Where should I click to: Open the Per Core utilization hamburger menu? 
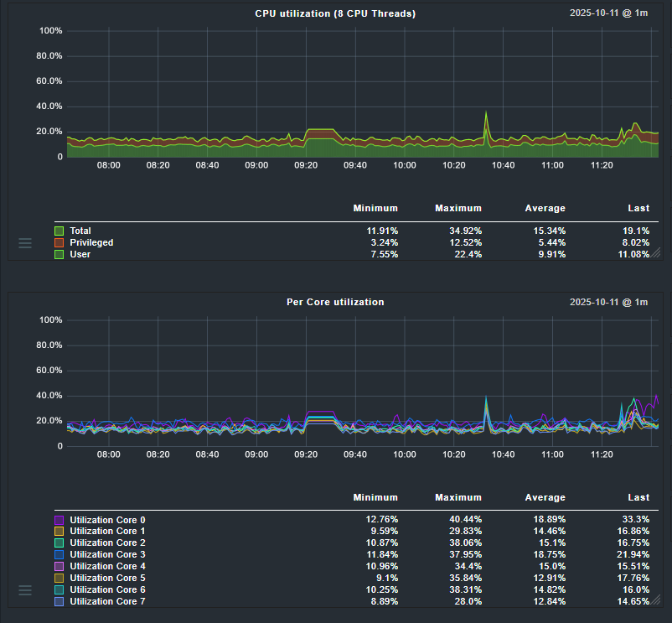[x=25, y=590]
